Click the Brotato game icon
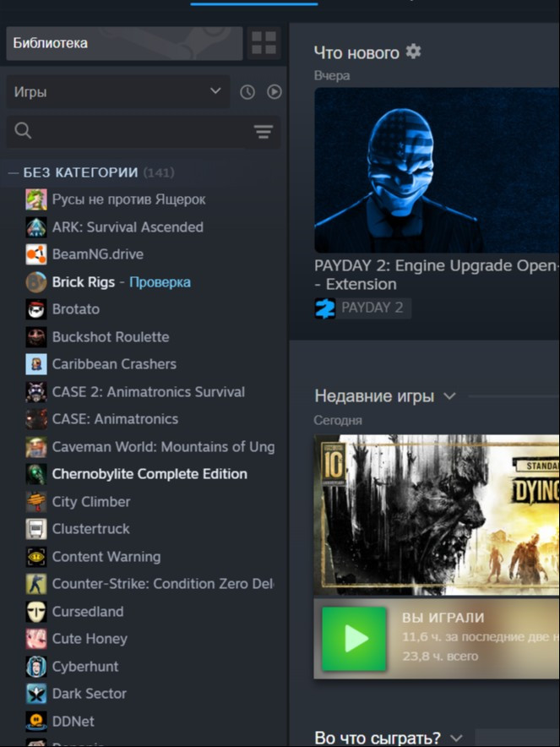 [36, 309]
